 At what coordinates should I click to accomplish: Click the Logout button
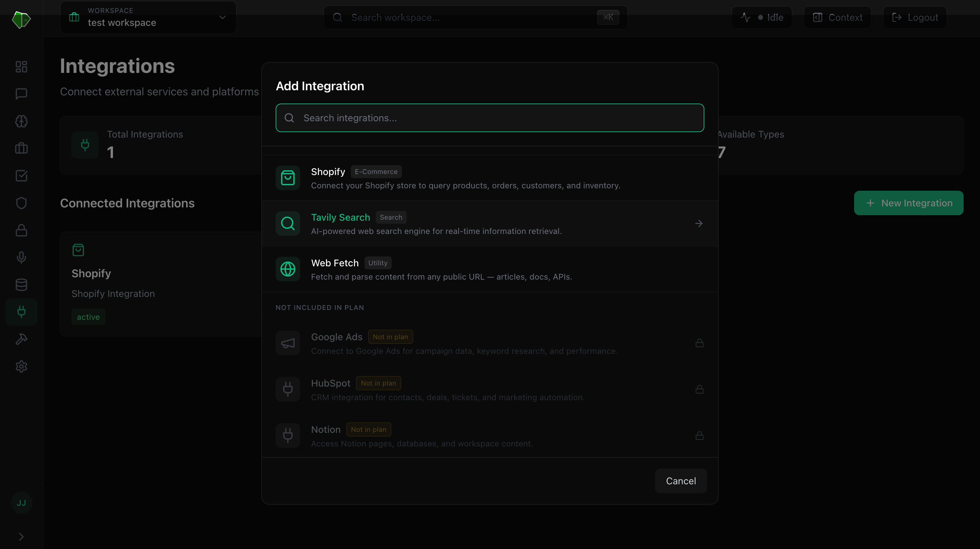[x=915, y=17]
